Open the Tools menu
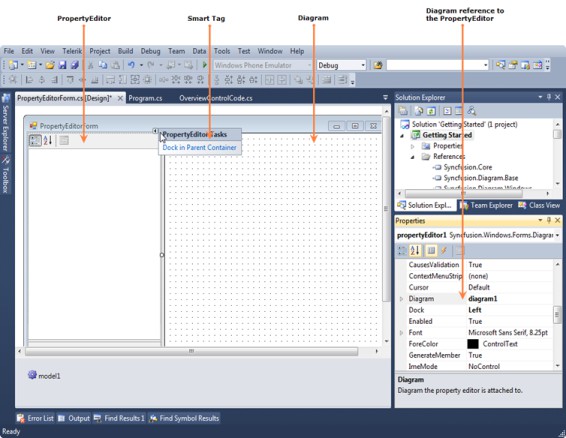Viewport: 566px width, 438px height. (x=222, y=51)
